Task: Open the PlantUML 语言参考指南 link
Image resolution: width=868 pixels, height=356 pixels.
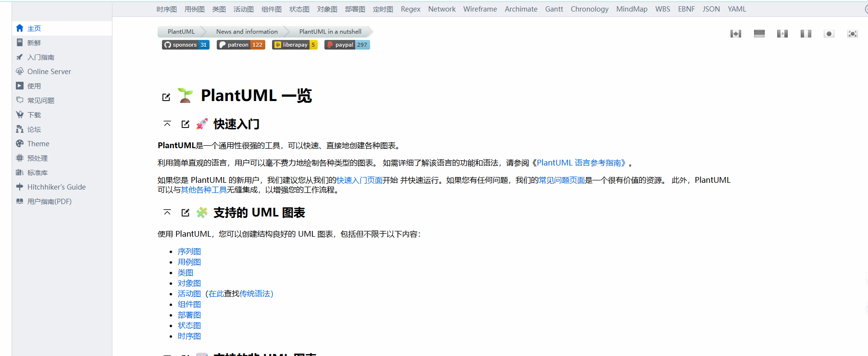Action: (581, 163)
